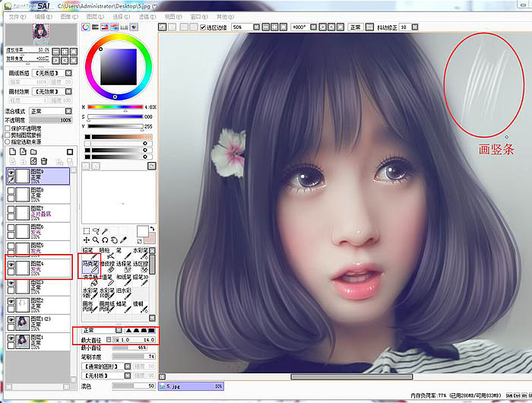Screen dimensions: 532x403
Task: Select the eyedropper color picker tool
Action: pos(124,240)
